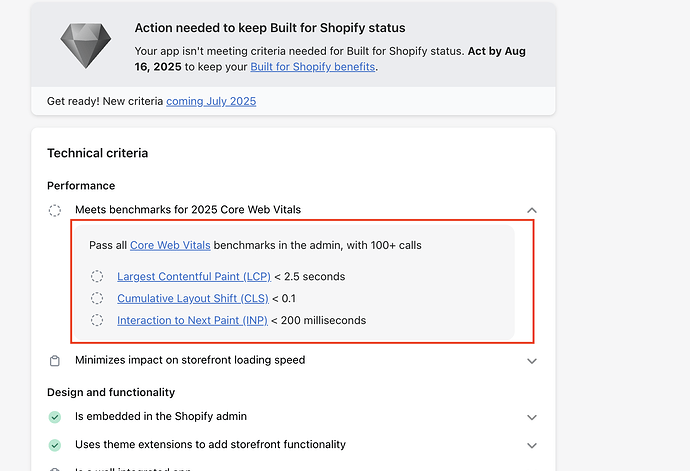Open the Built for Shopify benefits link
Viewport: 690px width, 471px height.
click(x=312, y=66)
